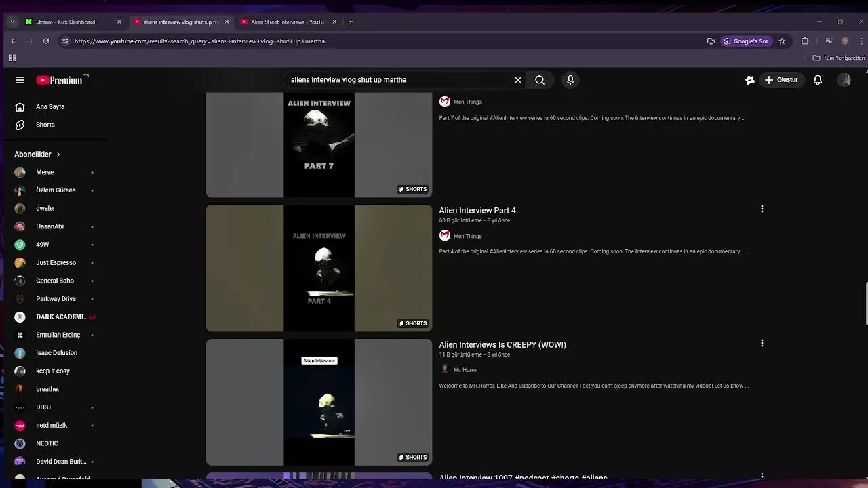Open the site info icon beside URL

point(65,41)
